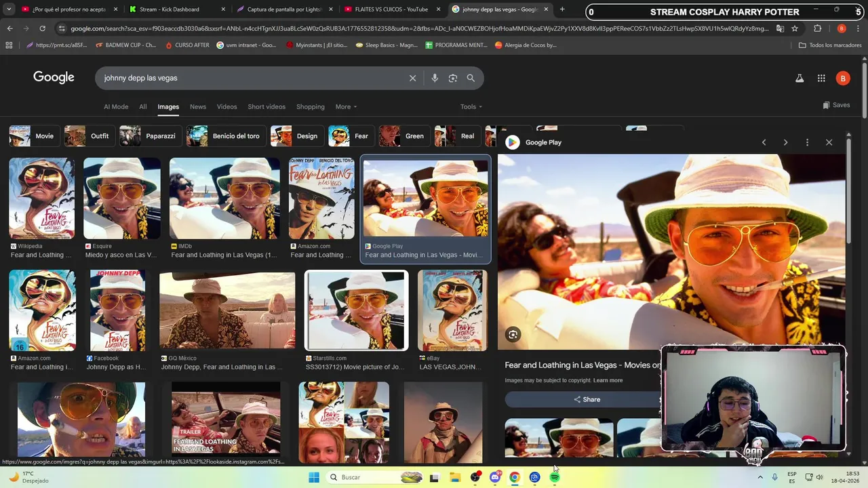The width and height of the screenshot is (868, 488).
Task: Close the image preview panel
Action: coord(829,142)
